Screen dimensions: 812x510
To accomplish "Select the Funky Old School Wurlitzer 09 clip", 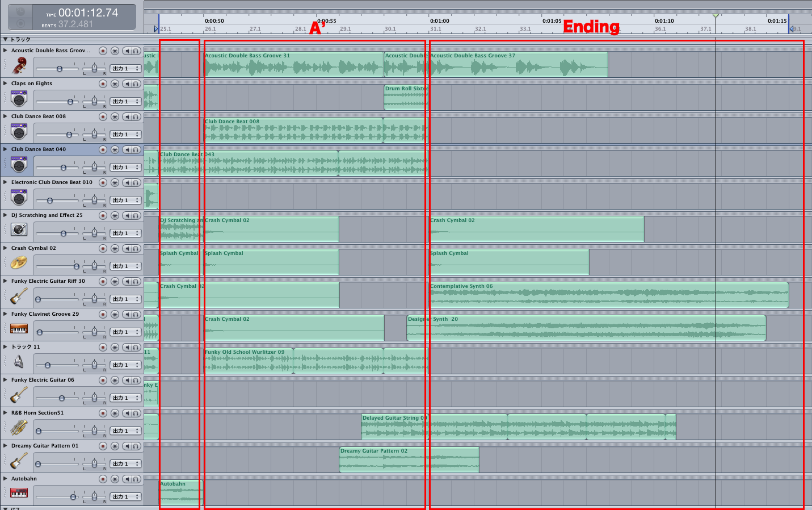I will pyautogui.click(x=249, y=361).
